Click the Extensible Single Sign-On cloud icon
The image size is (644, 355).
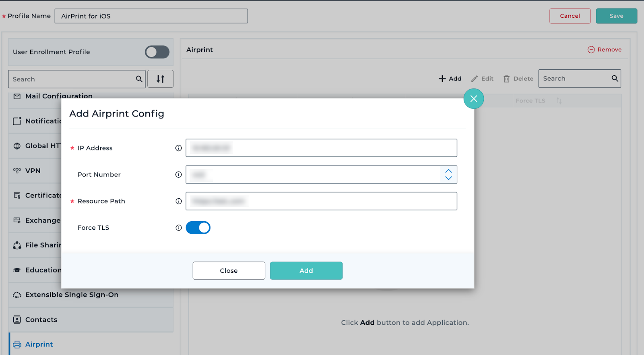pyautogui.click(x=17, y=295)
